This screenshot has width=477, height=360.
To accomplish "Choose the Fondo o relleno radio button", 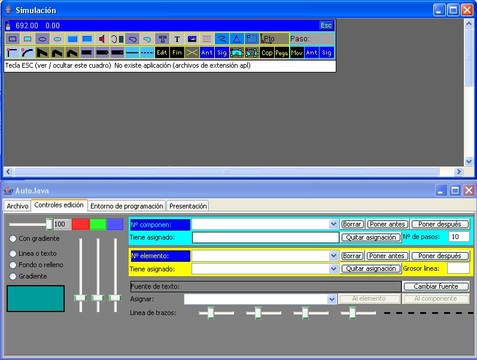I will pyautogui.click(x=13, y=265).
